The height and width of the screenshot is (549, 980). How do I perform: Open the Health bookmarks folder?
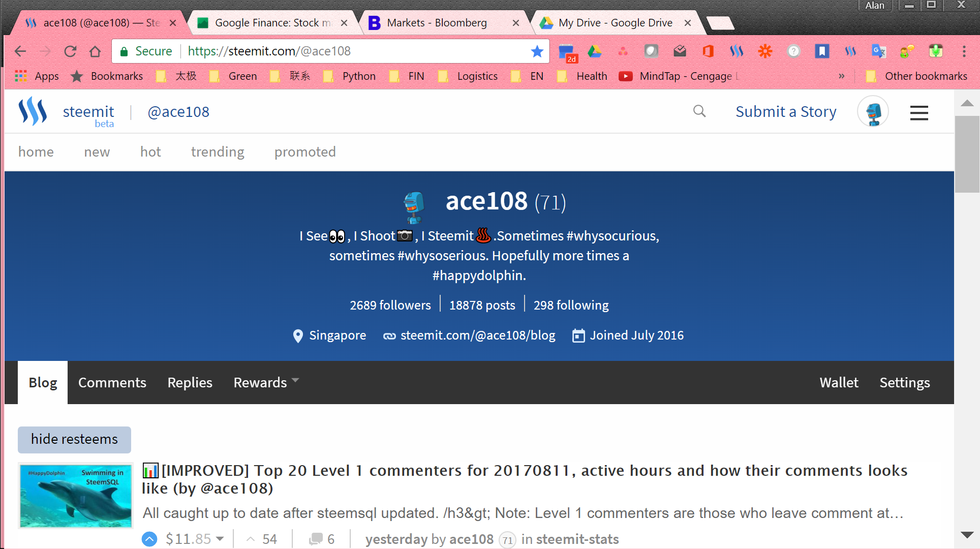(583, 76)
